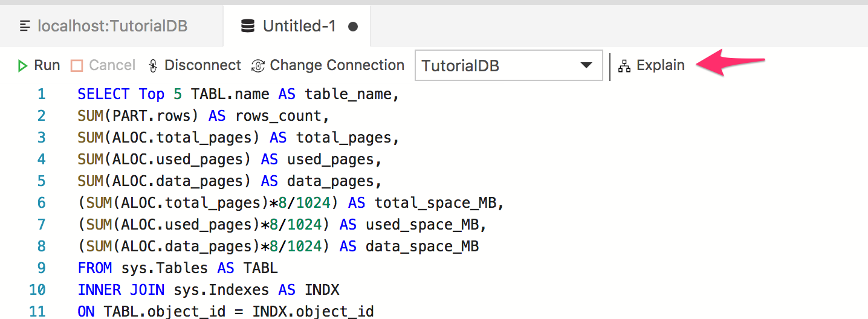
Task: Click Disconnect in the query toolbar
Action: click(194, 65)
